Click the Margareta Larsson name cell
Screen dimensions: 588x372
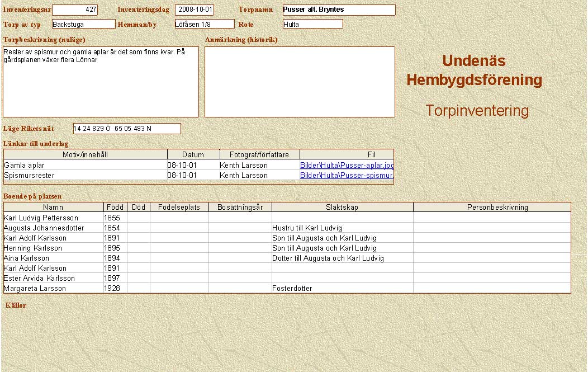point(53,289)
